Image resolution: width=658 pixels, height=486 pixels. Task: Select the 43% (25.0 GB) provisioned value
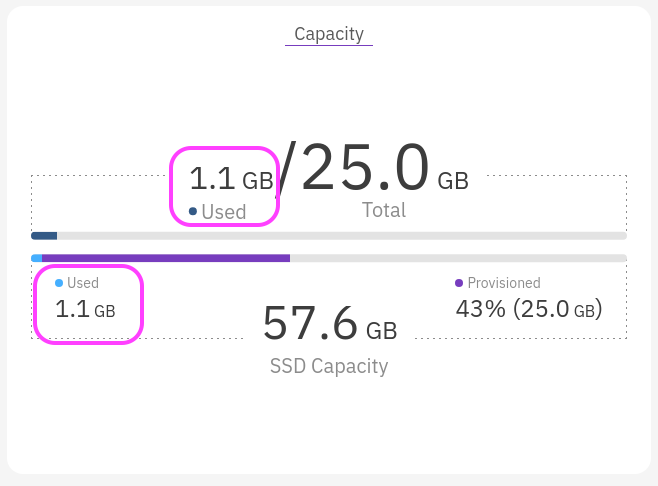(x=529, y=309)
